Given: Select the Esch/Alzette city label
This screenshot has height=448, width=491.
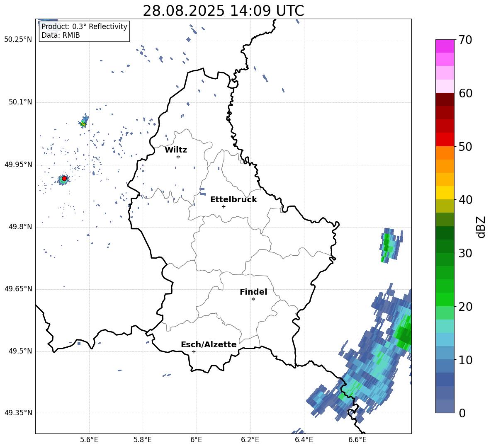Looking at the screenshot, I should pos(209,344).
